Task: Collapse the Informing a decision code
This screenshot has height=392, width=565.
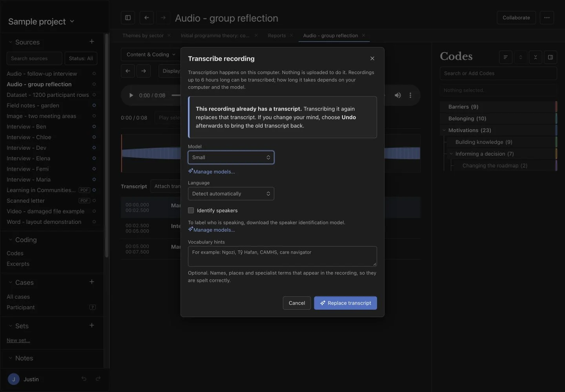Action: [x=451, y=154]
